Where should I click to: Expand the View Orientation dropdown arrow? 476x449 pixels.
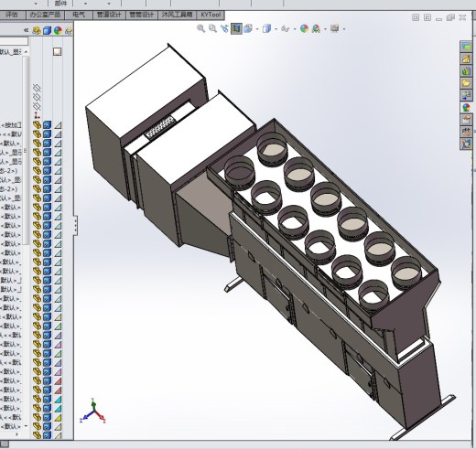(x=257, y=29)
